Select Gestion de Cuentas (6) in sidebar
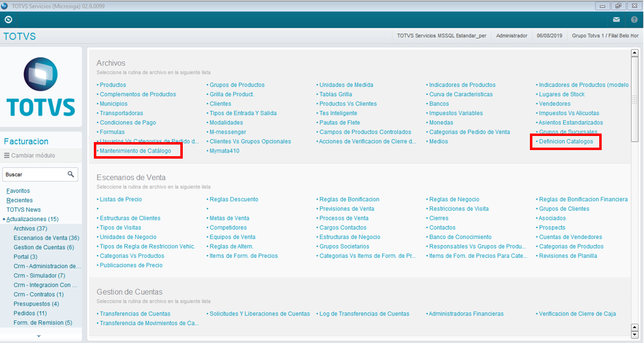This screenshot has height=343, width=644. point(44,247)
